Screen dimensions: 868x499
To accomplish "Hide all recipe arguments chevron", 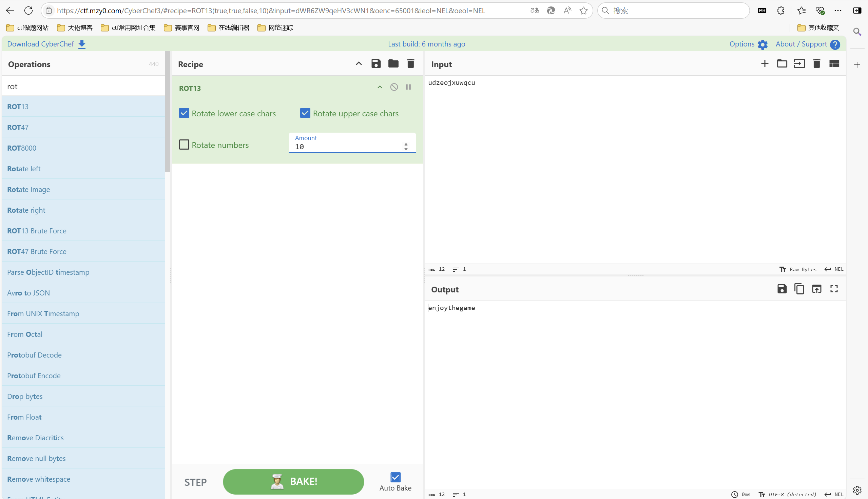I will tap(359, 64).
